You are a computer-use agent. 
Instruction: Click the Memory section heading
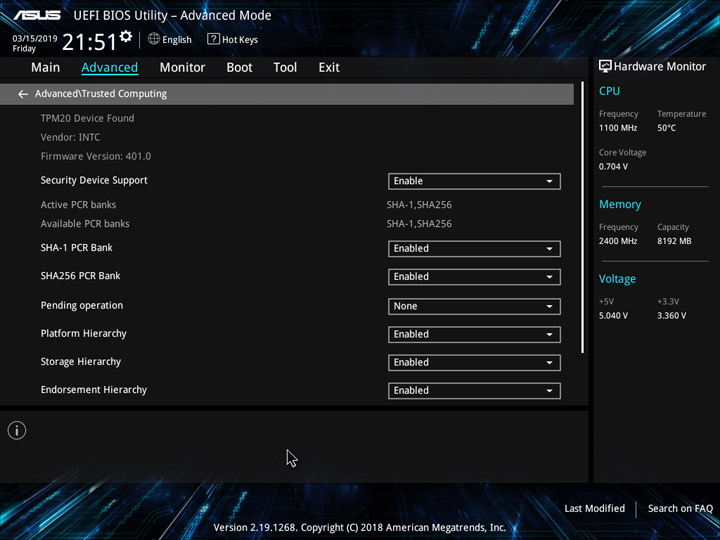tap(620, 204)
